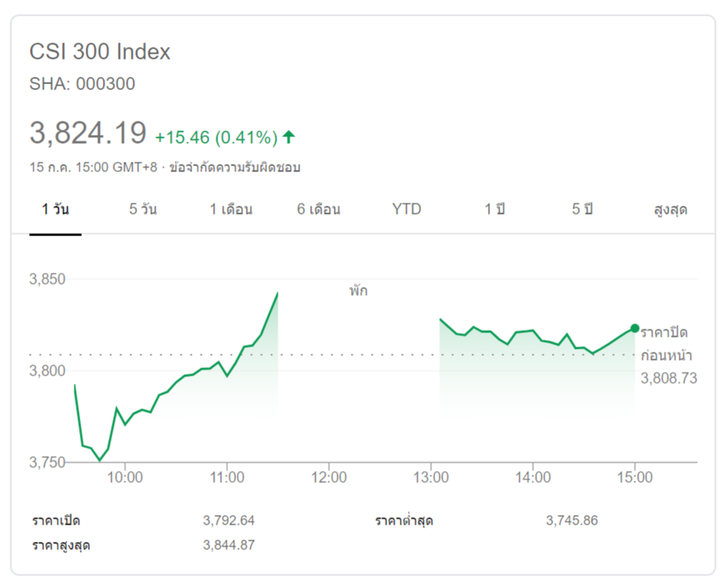Click the previous close value 3,808.73

pos(669,379)
